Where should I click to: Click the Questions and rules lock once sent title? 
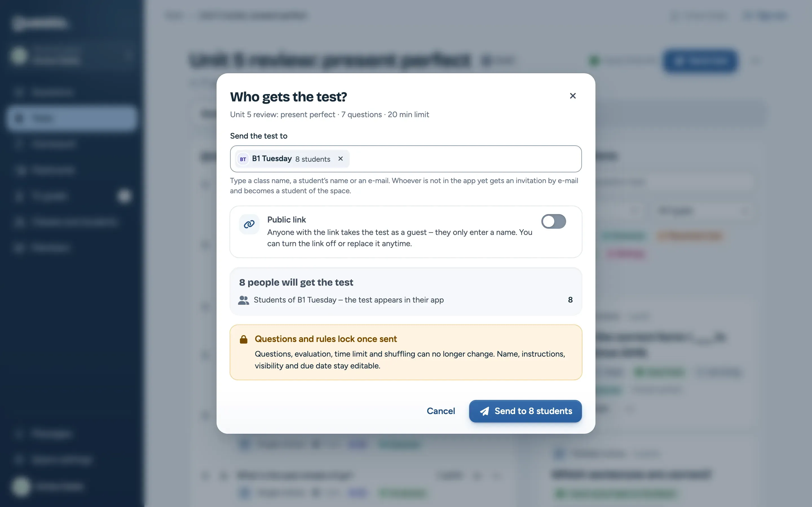pyautogui.click(x=325, y=339)
